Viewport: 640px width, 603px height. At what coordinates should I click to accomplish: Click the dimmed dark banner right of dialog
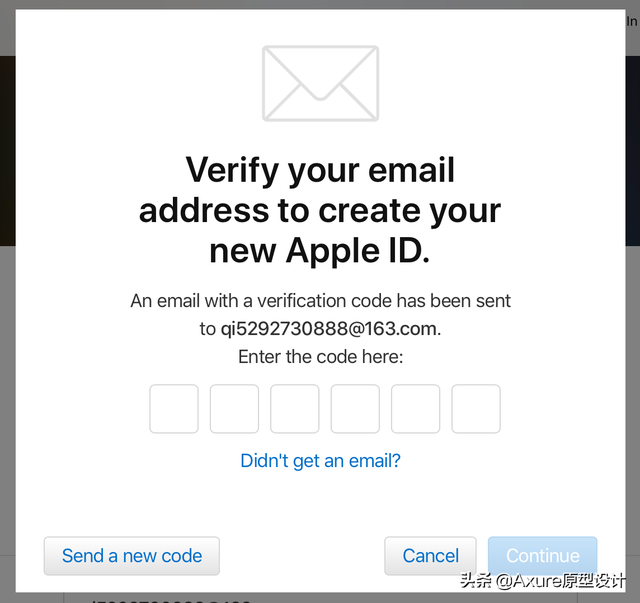[x=633, y=151]
